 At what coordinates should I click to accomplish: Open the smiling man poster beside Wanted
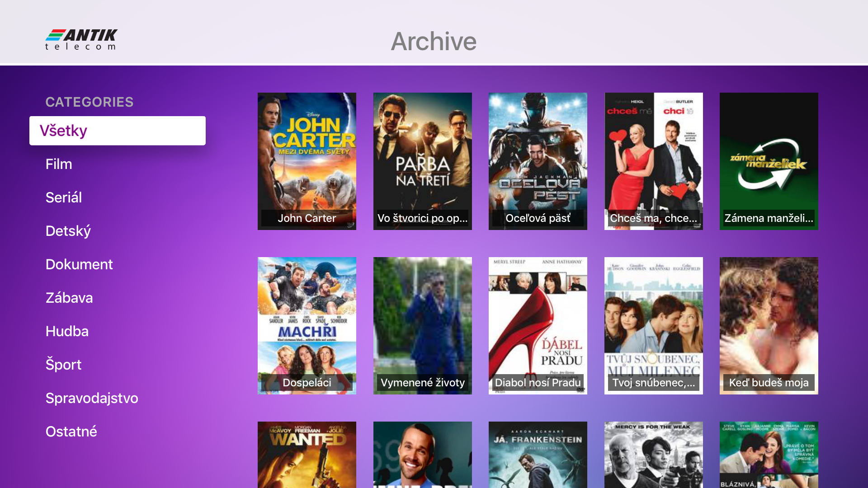[423, 455]
